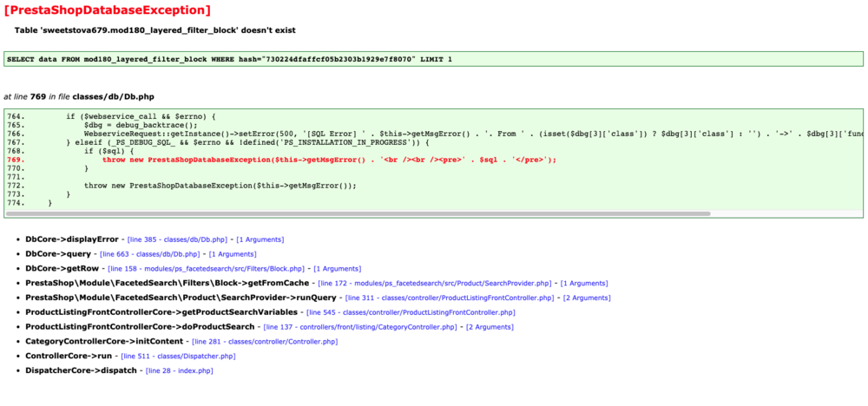Click the PrestaShopDatabaseException heading
Viewport: 868px width, 406px height.
[x=107, y=10]
